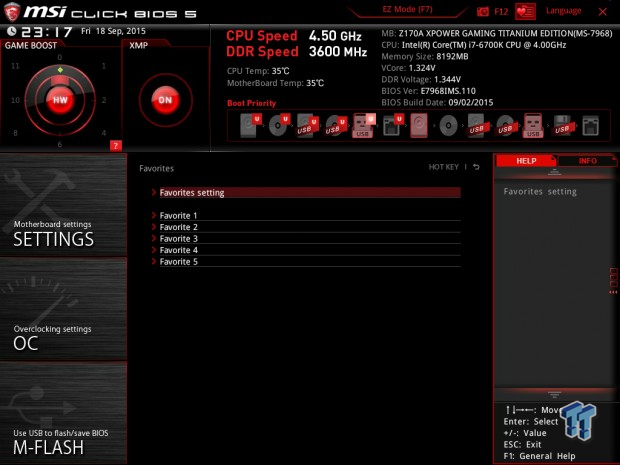The height and width of the screenshot is (465, 620).
Task: Open the SETTINGS motherboard settings panel
Action: point(63,205)
